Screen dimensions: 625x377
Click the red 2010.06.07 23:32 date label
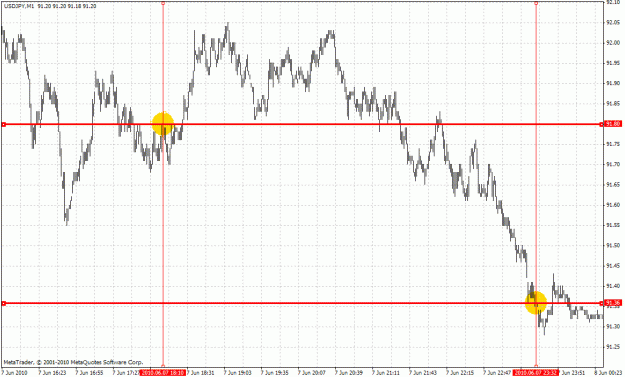[x=536, y=373]
